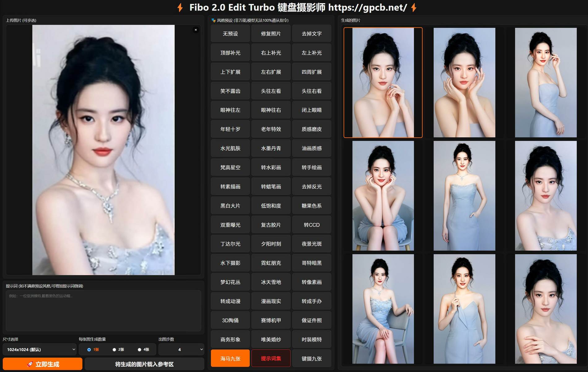Viewport: 588px width, 372px height.
Task: Apply the 冰天雪地 preset
Action: 271,282
